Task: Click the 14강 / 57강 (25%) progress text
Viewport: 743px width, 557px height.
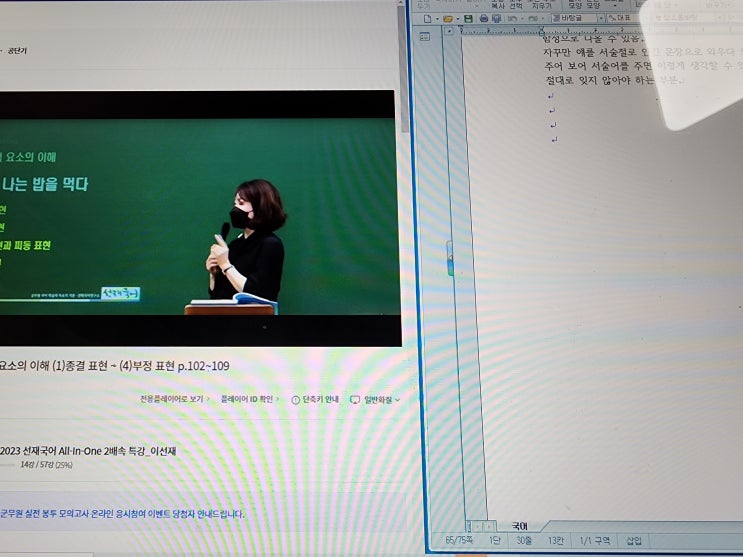Action: coord(46,465)
